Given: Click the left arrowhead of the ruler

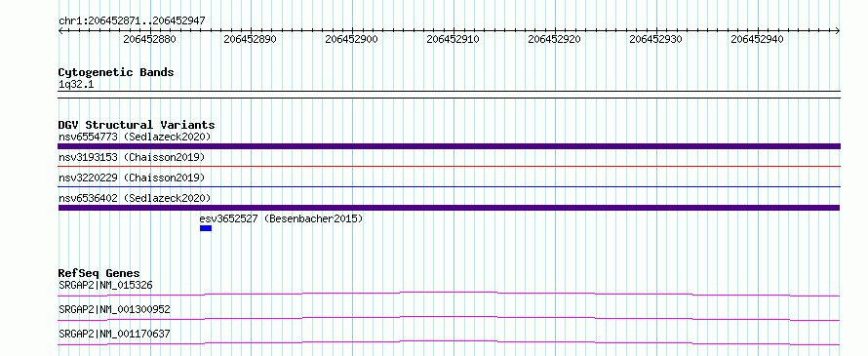Looking at the screenshot, I should point(60,31).
